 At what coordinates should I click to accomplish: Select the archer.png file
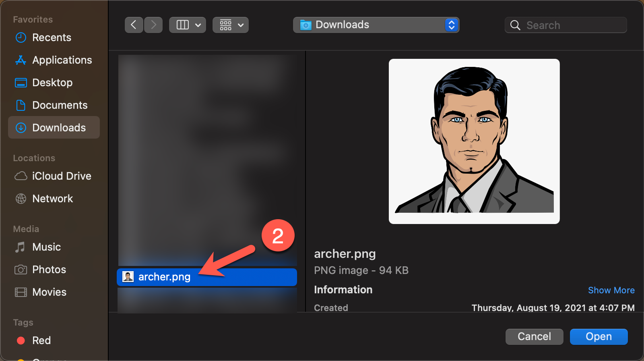pyautogui.click(x=164, y=277)
